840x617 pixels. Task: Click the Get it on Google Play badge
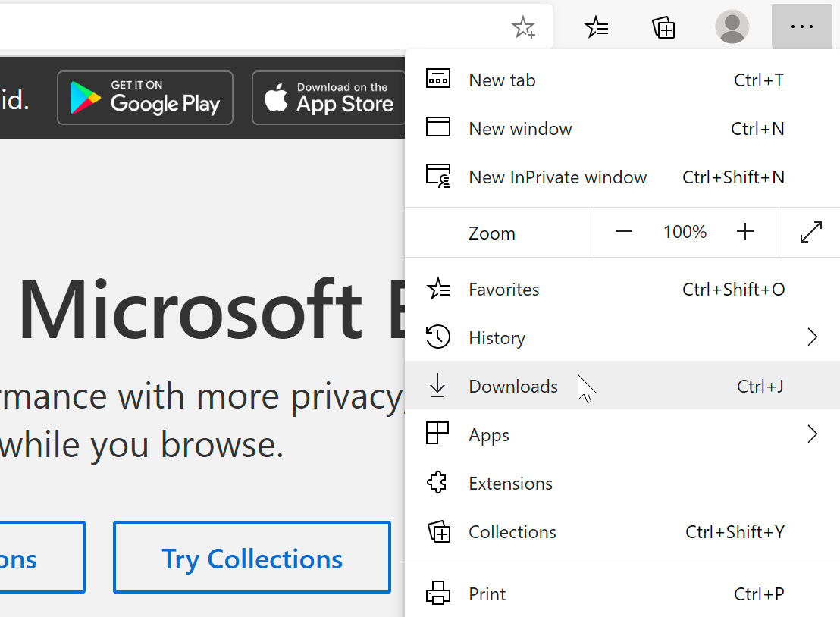point(145,98)
